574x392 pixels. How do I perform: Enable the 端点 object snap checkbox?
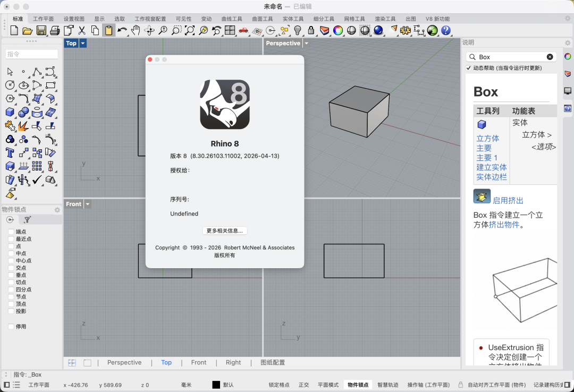[11, 232]
